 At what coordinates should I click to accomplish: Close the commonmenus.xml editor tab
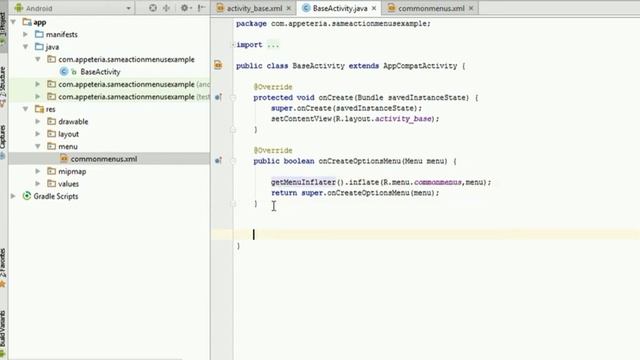[x=471, y=8]
